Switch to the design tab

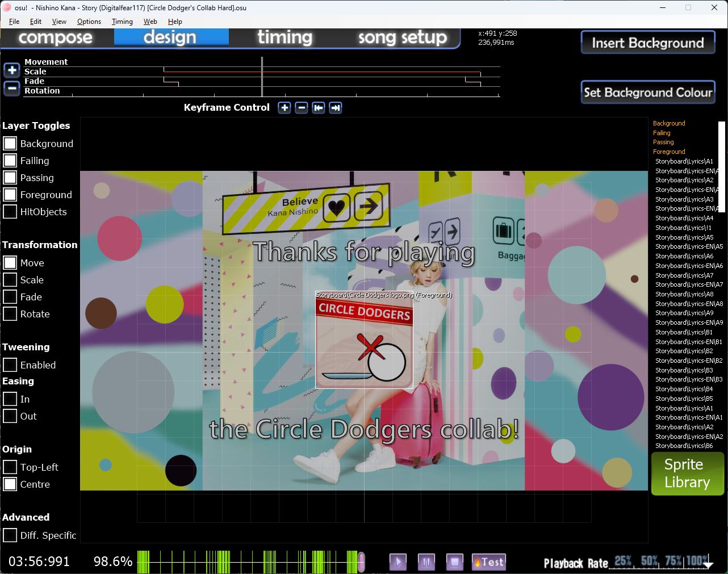[x=171, y=37]
